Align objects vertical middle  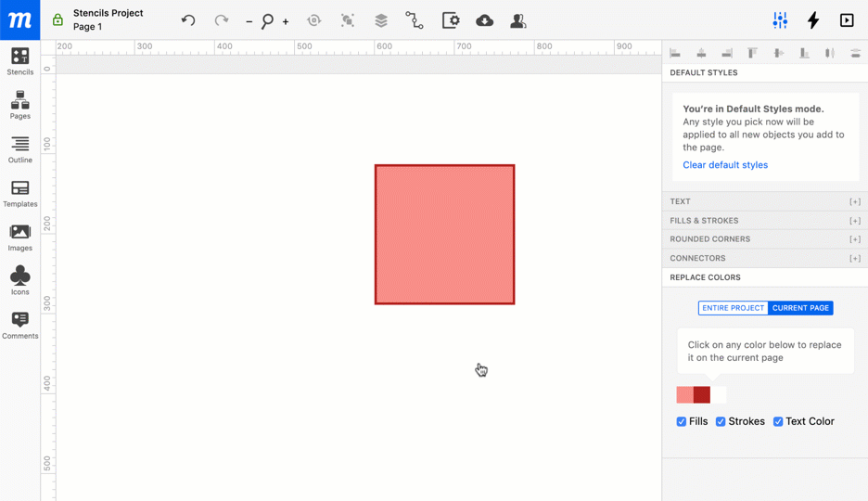coord(778,53)
